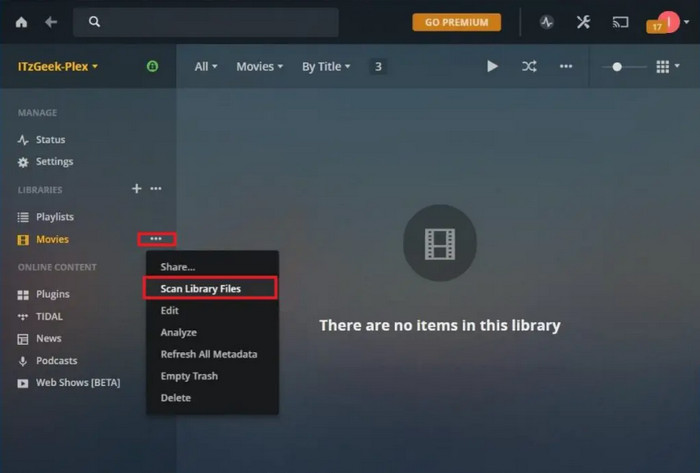Viewport: 700px width, 473px height.
Task: Open settings via wrench-screwdriver icon
Action: tap(584, 22)
